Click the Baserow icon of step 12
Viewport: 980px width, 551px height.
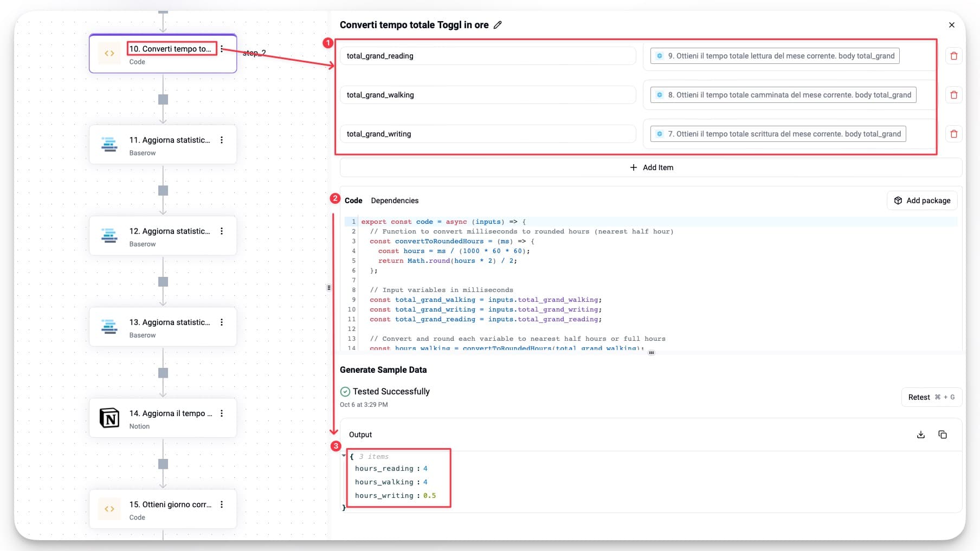coord(109,236)
